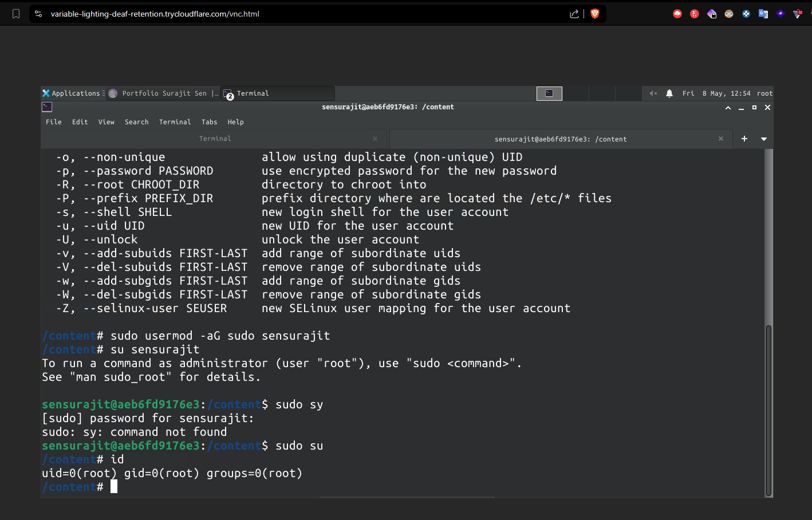Image resolution: width=812 pixels, height=520 pixels.
Task: Select the sensurajit@aeb6fd9176e3: /content tab
Action: [x=561, y=139]
